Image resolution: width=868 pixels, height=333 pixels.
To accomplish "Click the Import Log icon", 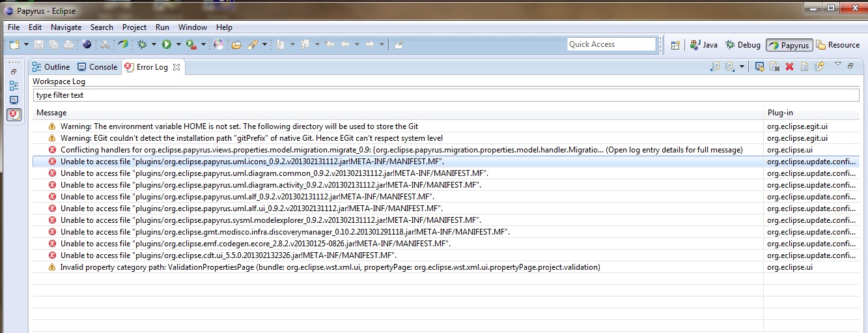I will click(x=730, y=66).
